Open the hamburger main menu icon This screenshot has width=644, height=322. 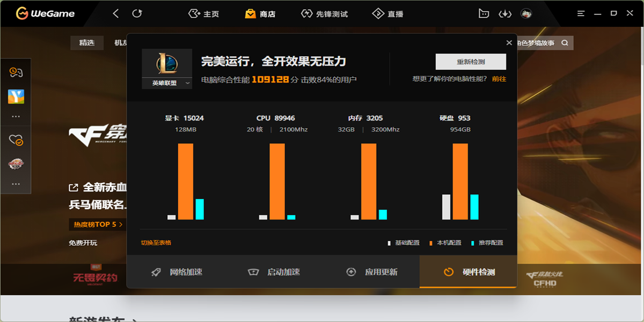coord(581,13)
